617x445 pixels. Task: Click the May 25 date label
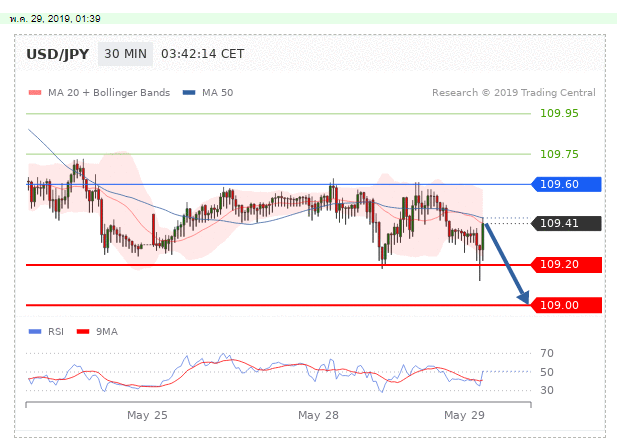click(x=147, y=415)
